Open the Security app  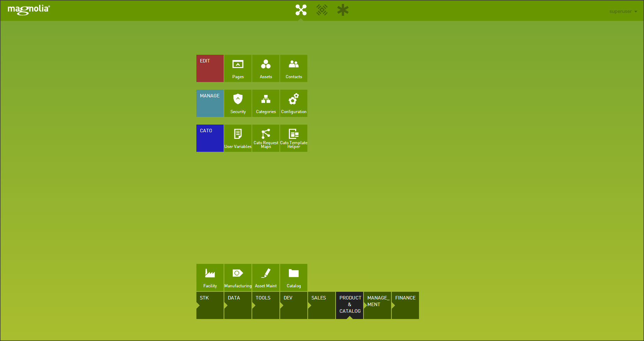click(x=238, y=103)
